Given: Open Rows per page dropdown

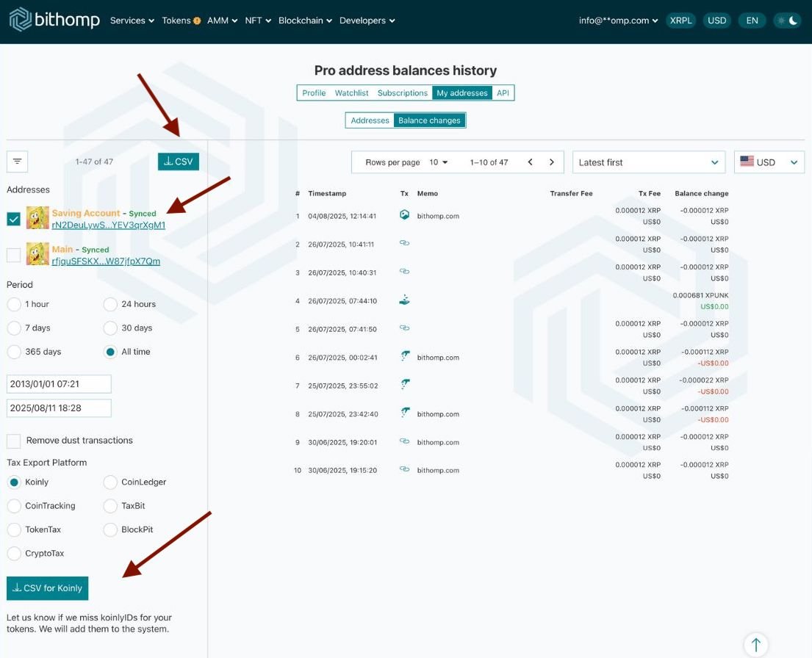Looking at the screenshot, I should (438, 162).
